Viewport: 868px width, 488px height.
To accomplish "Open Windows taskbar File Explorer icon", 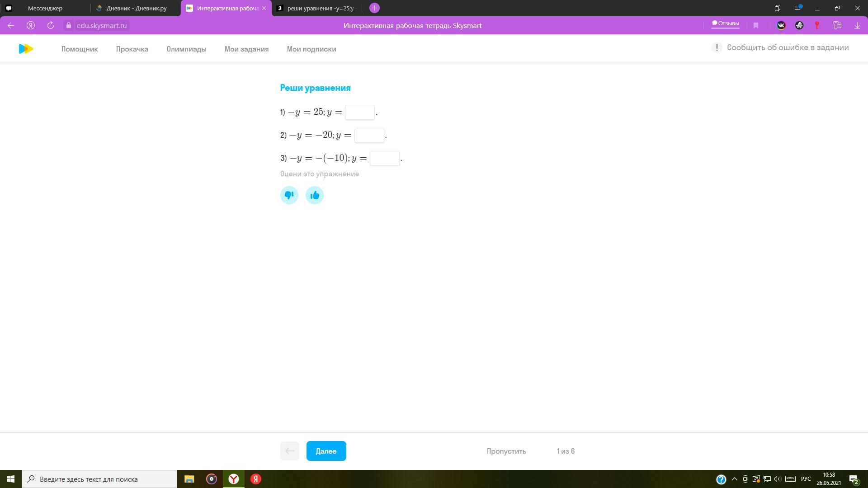I will (189, 479).
